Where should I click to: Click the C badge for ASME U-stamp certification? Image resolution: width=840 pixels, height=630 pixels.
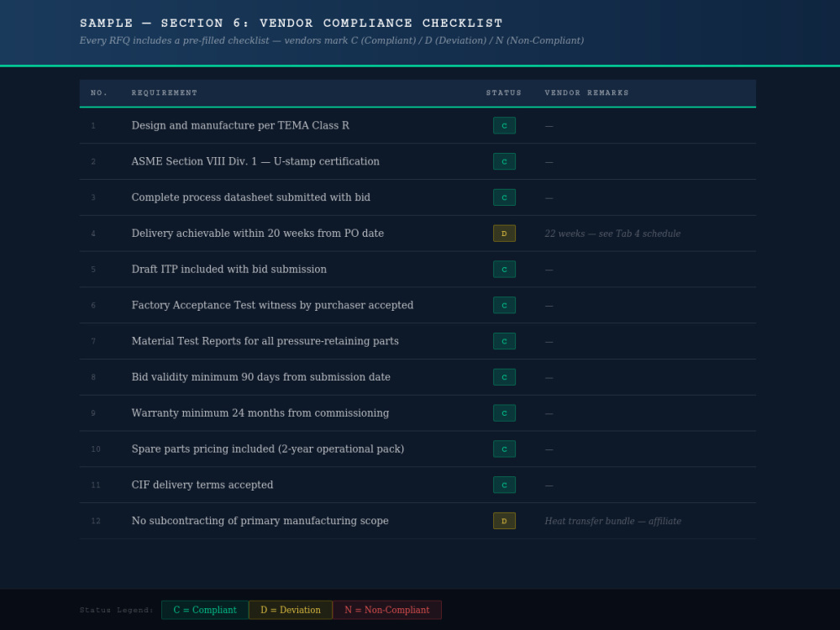[x=504, y=161]
